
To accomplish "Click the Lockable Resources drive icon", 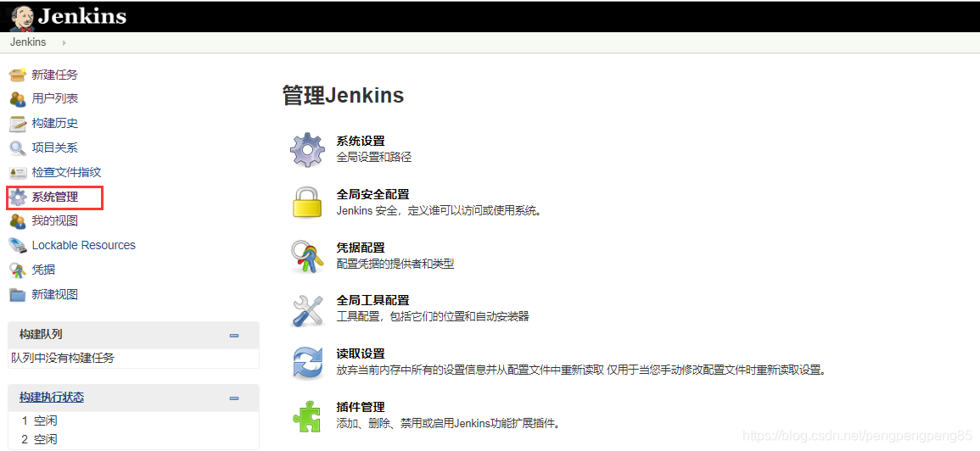I will pyautogui.click(x=18, y=246).
